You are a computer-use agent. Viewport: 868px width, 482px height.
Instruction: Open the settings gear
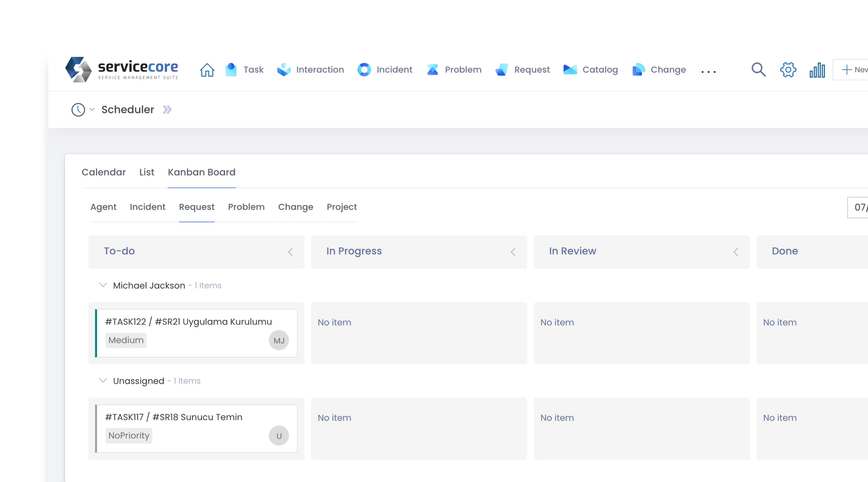point(788,70)
